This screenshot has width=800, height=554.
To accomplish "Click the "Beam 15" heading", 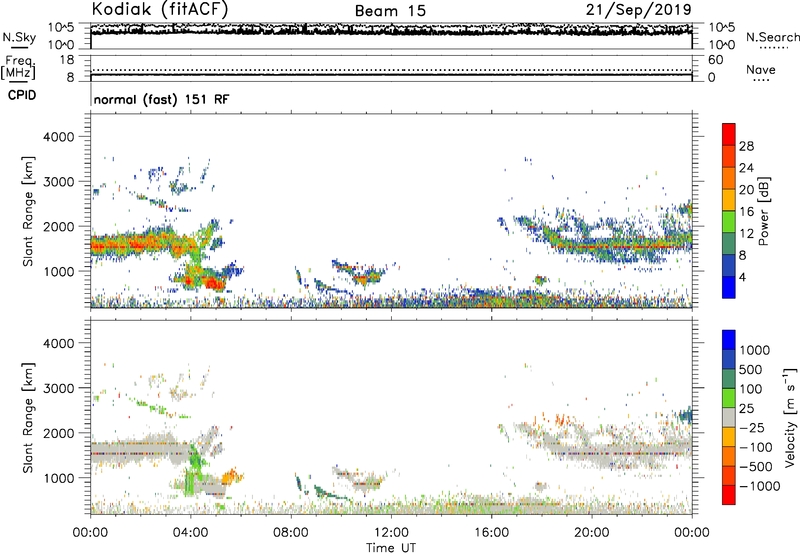I will [390, 11].
